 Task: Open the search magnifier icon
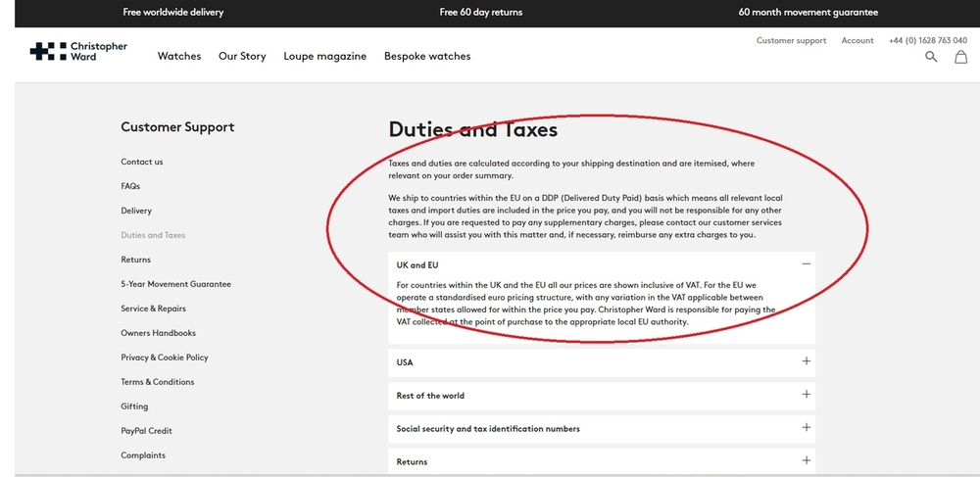[931, 57]
